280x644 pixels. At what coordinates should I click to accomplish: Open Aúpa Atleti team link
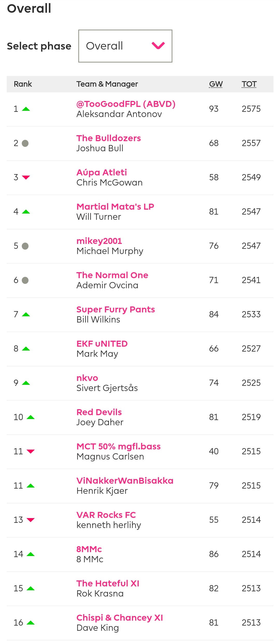pos(102,173)
